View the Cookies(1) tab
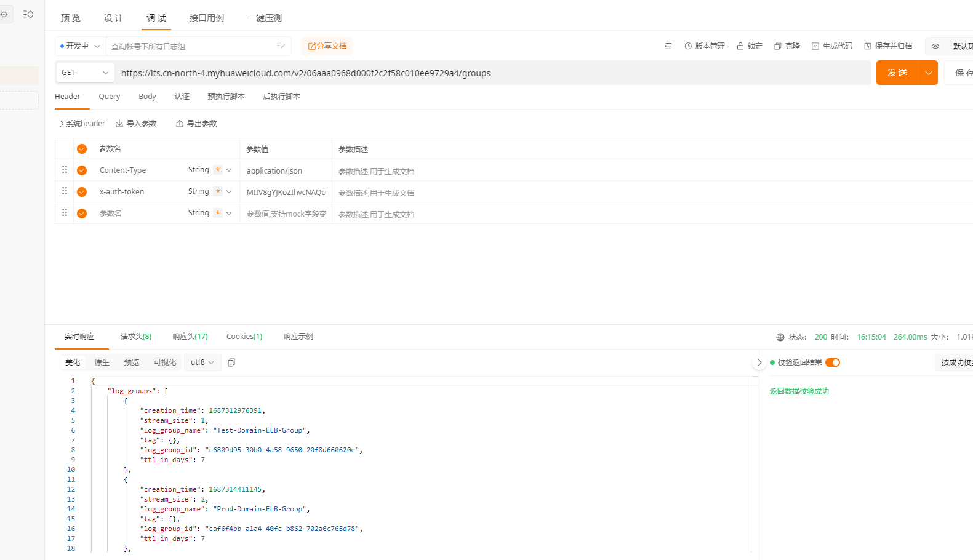Image resolution: width=973 pixels, height=560 pixels. click(244, 337)
